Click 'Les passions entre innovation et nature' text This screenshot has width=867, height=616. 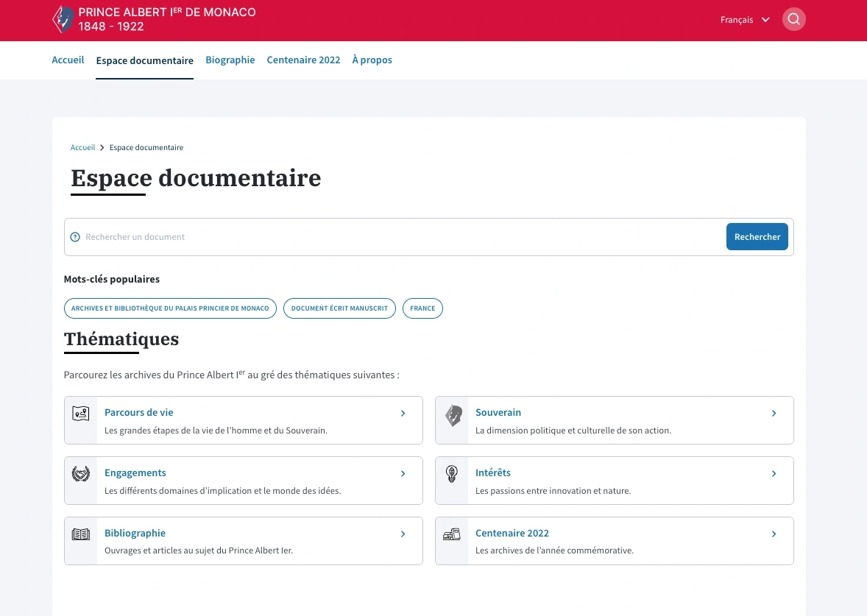tap(553, 490)
